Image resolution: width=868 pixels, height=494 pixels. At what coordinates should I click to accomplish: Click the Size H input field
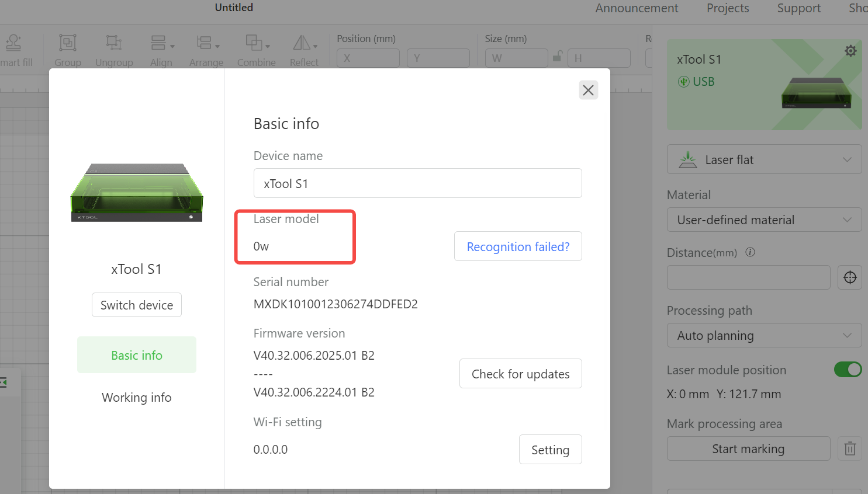pyautogui.click(x=599, y=58)
